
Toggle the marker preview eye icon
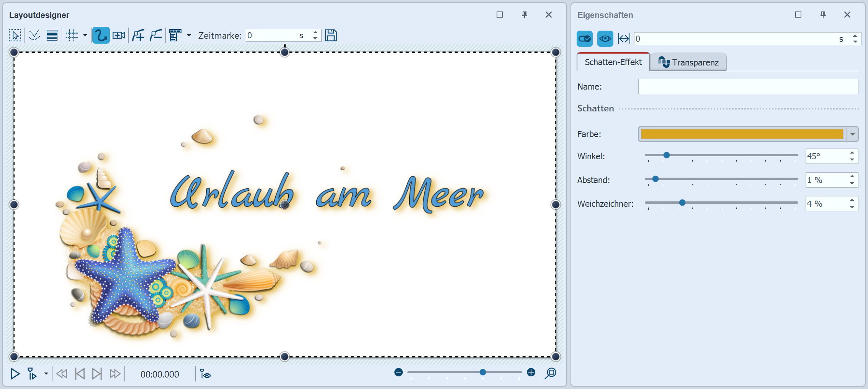coord(206,374)
